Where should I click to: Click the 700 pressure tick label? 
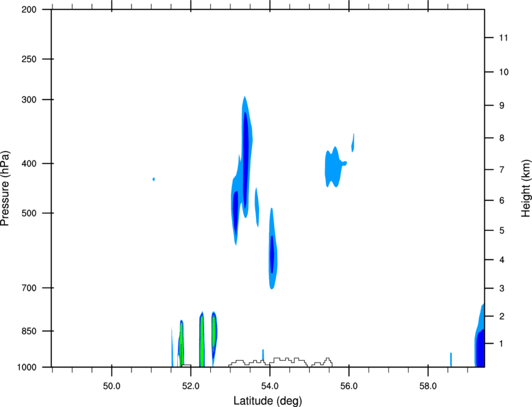pos(29,288)
